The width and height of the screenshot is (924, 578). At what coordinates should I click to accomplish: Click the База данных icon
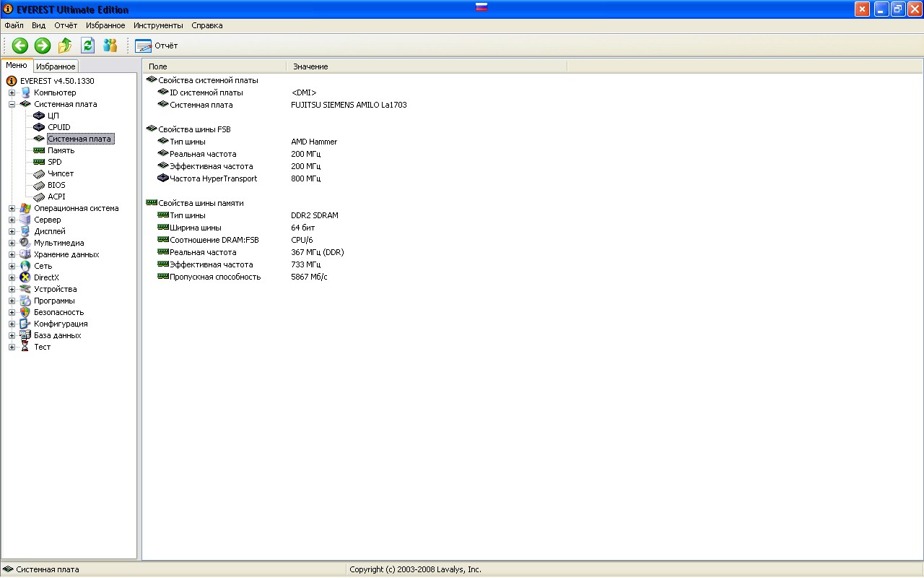coord(25,335)
